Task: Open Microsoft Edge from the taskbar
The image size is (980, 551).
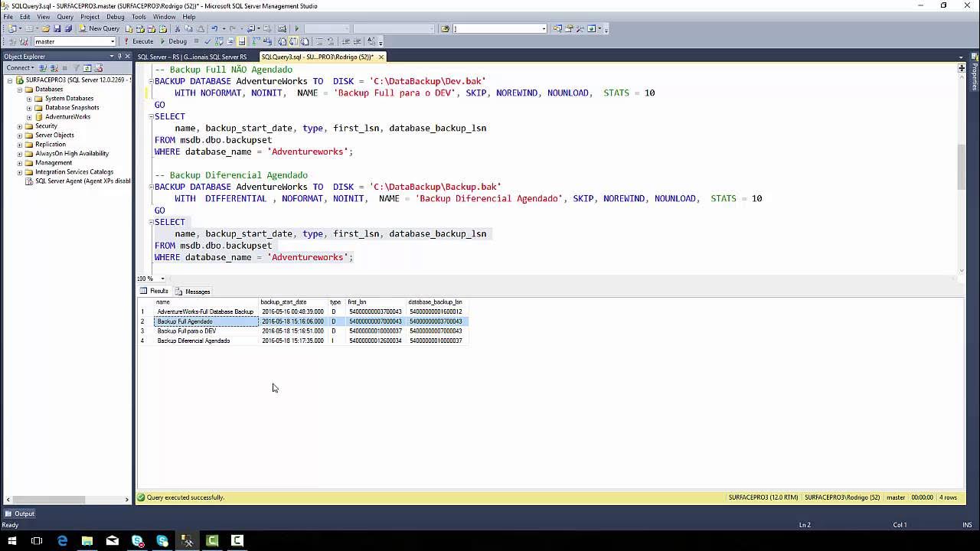Action: [x=62, y=541]
